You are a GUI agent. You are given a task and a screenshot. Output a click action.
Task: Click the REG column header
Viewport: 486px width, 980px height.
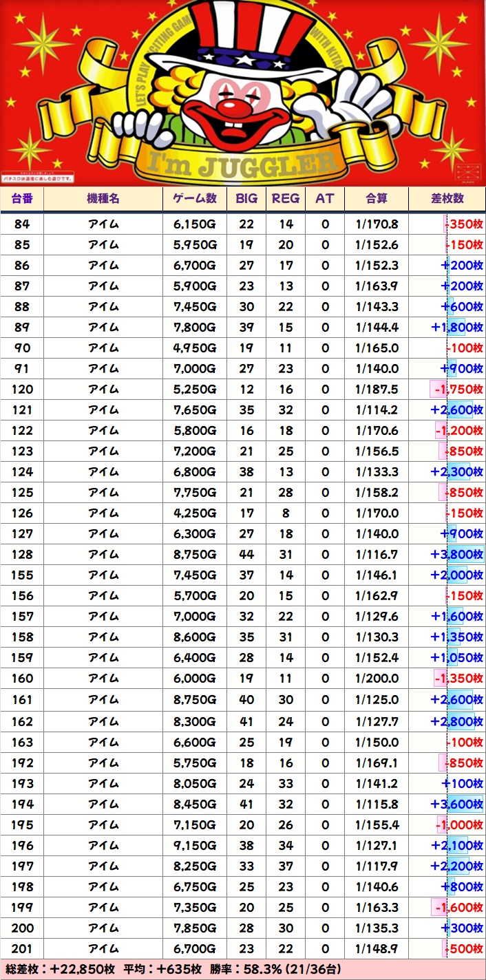(x=286, y=198)
